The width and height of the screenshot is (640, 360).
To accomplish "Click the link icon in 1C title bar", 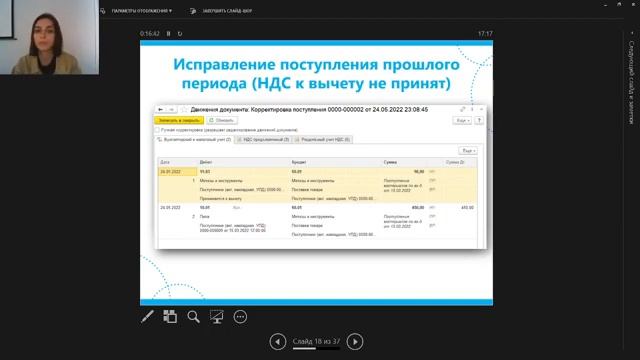I will click(462, 109).
